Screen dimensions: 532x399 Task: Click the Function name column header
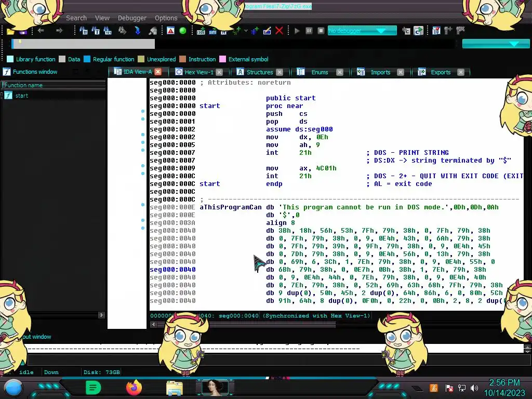tap(54, 85)
